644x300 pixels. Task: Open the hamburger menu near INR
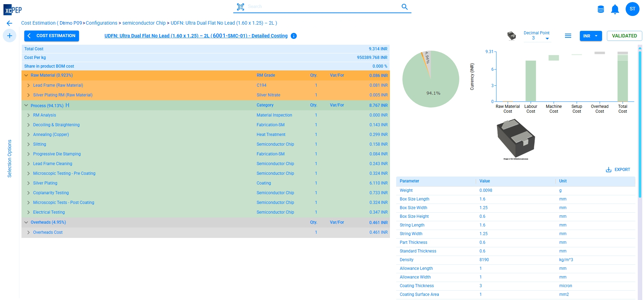568,36
